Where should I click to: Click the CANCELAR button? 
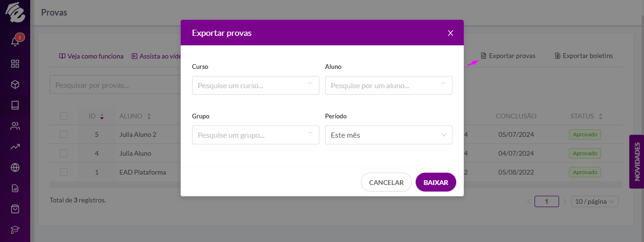coord(386,182)
